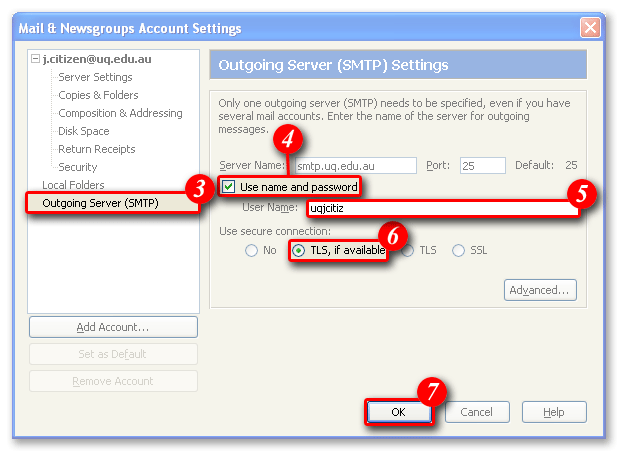The image size is (619, 452).
Task: Select Composition & Addressing
Action: point(120,113)
